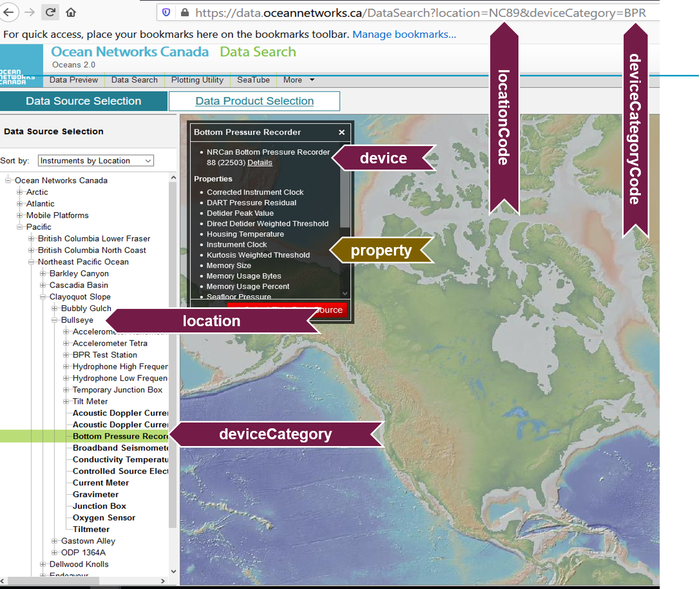Screen dimensions: 700x589
Task: Select Bullseye location in the tree
Action: (77, 320)
